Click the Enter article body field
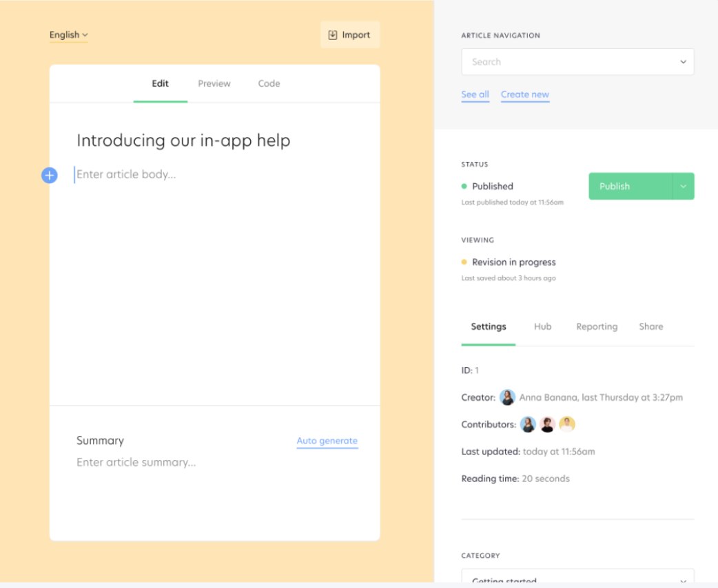Screen dimensions: 718x588 click(x=126, y=174)
